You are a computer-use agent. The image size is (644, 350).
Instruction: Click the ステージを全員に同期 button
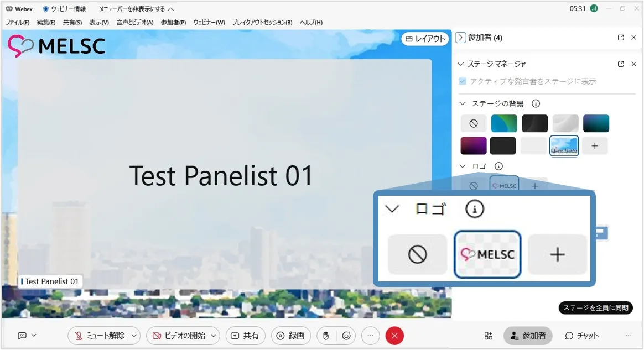point(595,308)
